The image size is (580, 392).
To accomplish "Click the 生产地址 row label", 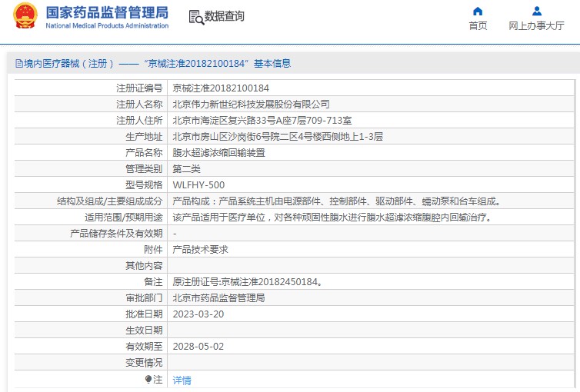I will coord(144,137).
